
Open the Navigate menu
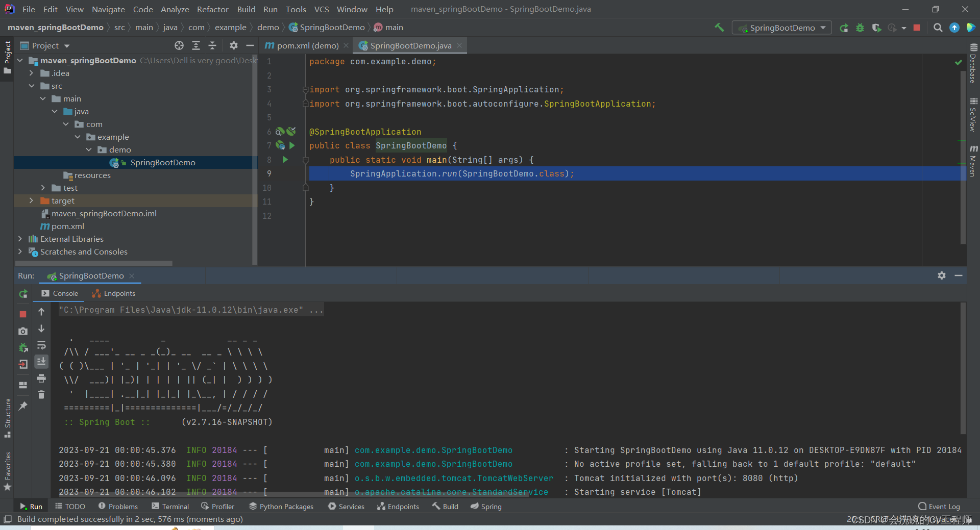coord(108,9)
